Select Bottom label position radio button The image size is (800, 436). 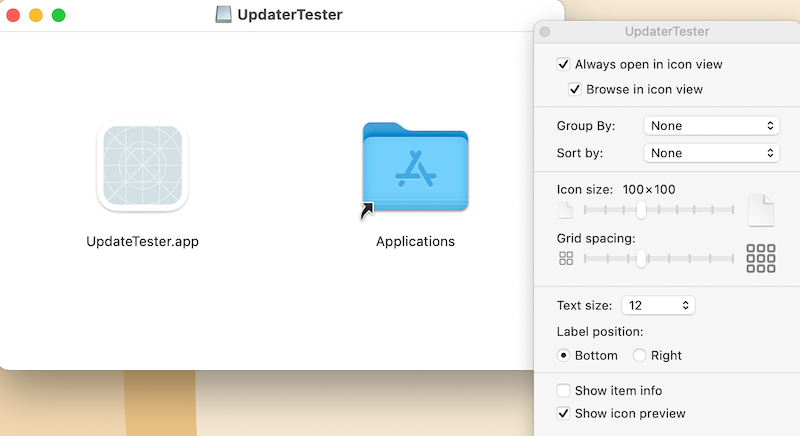(563, 355)
